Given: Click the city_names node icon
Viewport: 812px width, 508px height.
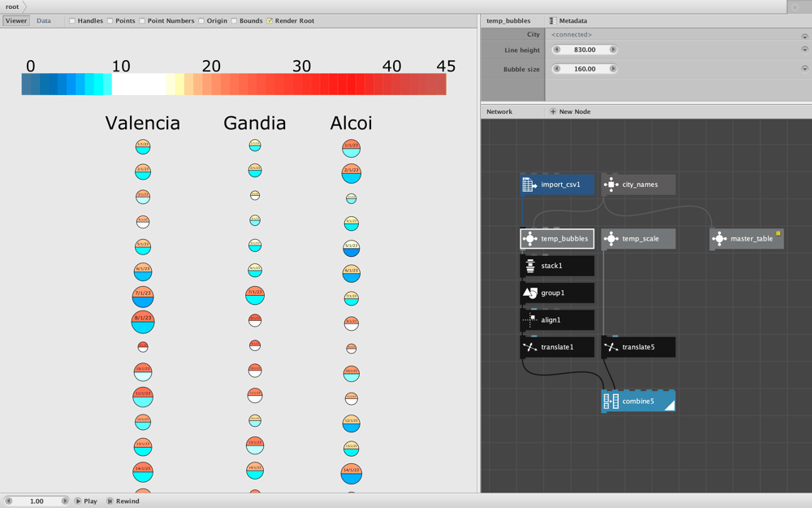Looking at the screenshot, I should [x=611, y=185].
